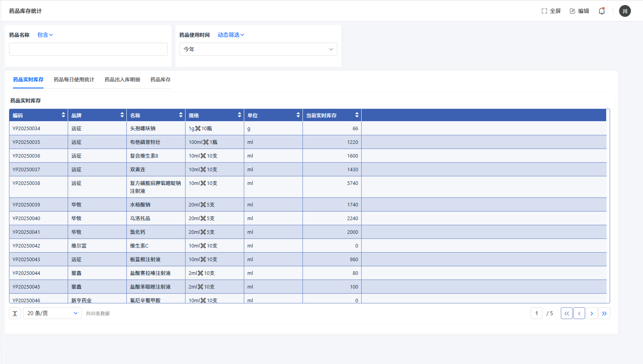
Task: Jump to the last page
Action: coord(604,313)
